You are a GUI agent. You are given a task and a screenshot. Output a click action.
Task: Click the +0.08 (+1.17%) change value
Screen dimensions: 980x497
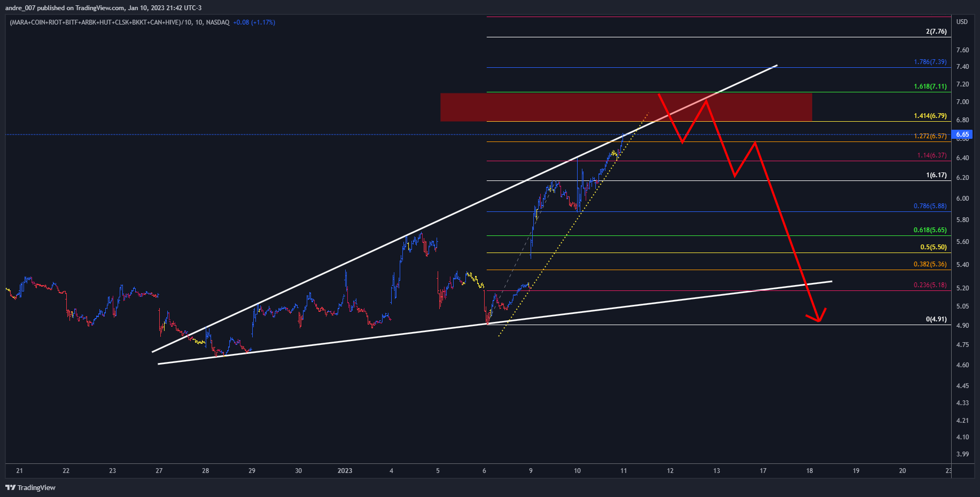coord(254,22)
